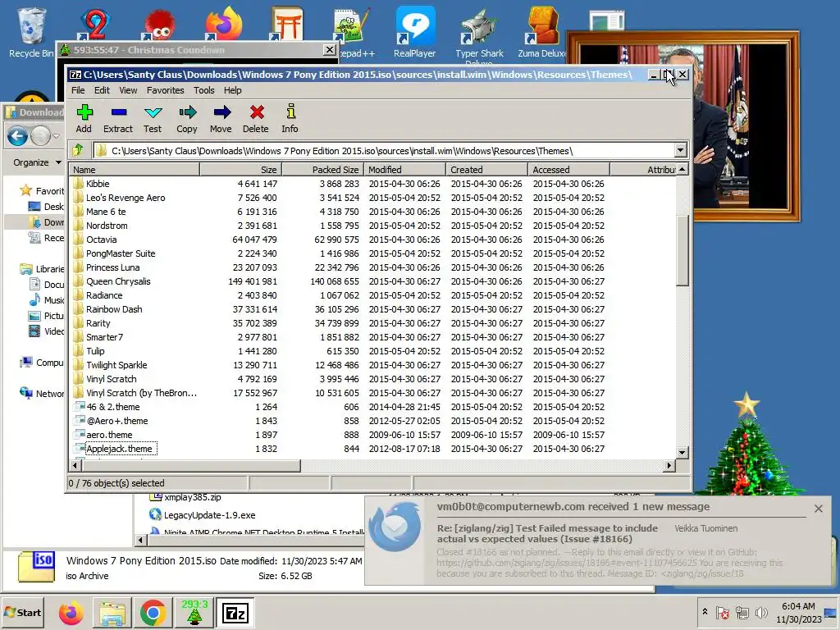Switch to Christmas Countdown taskbar button
Image resolution: width=840 pixels, height=630 pixels.
tap(194, 613)
